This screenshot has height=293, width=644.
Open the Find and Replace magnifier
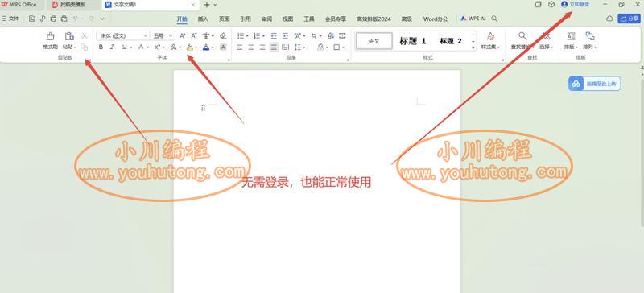522,36
